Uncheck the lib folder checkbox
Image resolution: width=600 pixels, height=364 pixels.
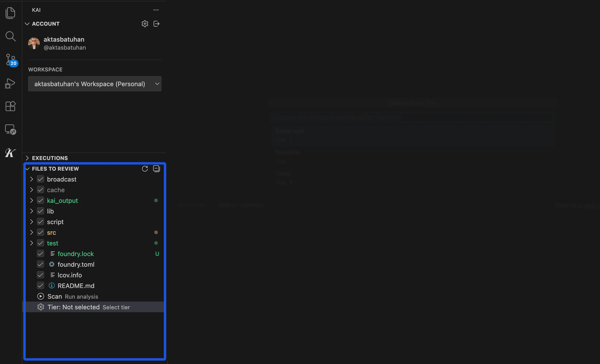40,211
